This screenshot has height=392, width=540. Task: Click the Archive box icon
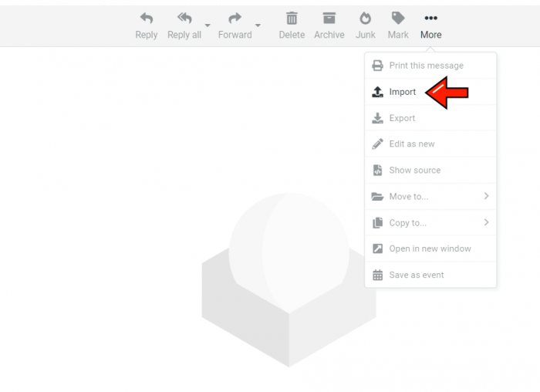[329, 19]
